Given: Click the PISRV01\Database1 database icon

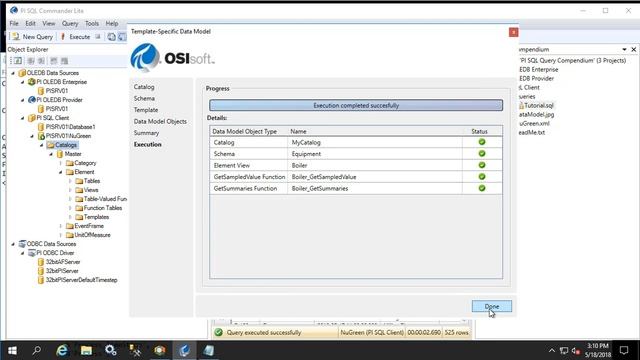Looking at the screenshot, I should pyautogui.click(x=41, y=127).
